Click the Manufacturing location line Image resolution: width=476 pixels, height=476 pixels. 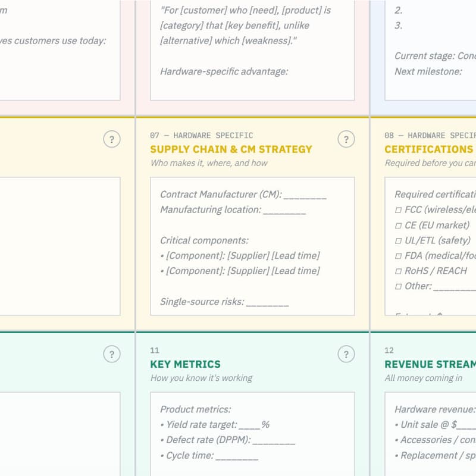click(x=233, y=209)
